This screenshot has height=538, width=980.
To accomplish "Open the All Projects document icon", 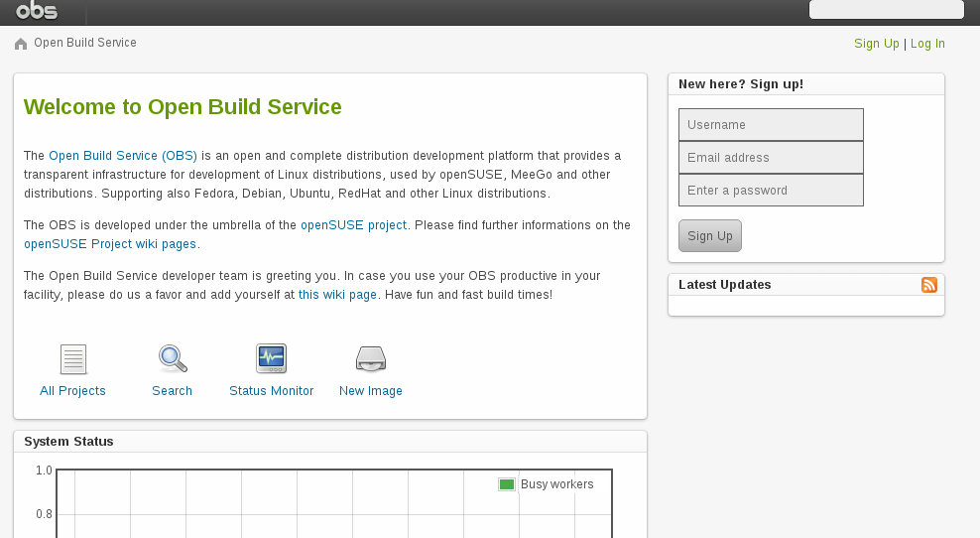I will (x=73, y=359).
